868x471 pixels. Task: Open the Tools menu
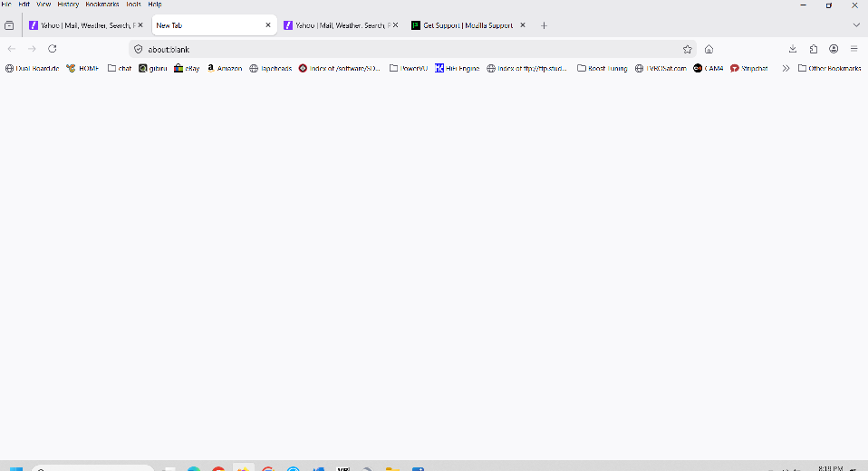point(133,4)
